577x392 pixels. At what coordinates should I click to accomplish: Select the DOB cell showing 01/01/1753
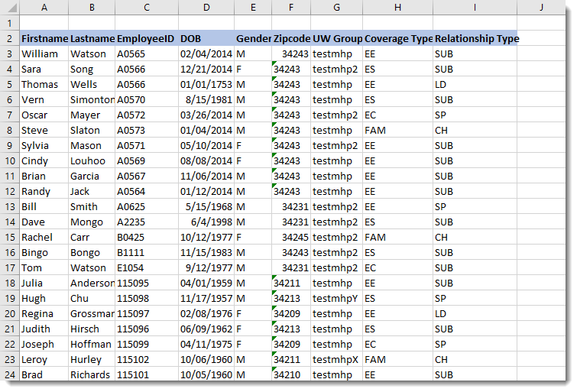coord(206,84)
